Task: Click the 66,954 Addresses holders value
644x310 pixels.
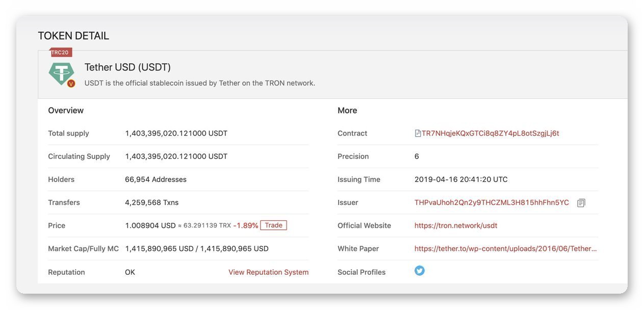Action: [156, 179]
